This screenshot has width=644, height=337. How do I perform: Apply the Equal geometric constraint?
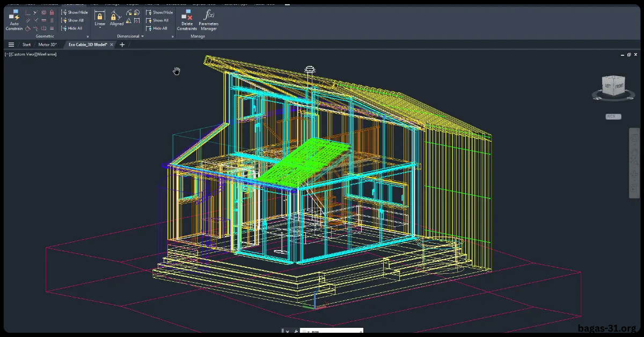(x=52, y=28)
